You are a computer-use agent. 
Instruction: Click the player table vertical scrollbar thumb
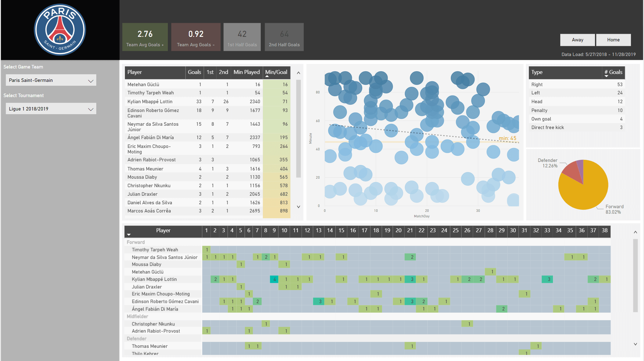[299, 128]
